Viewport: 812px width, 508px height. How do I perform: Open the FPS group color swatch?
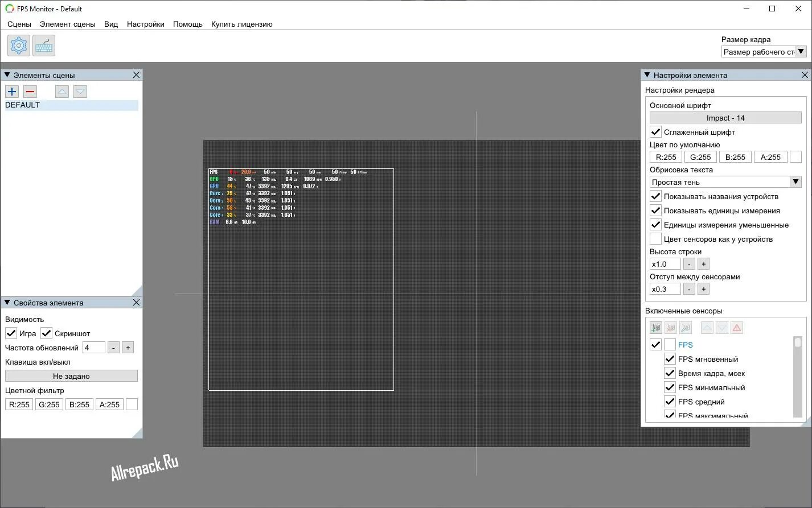click(670, 345)
